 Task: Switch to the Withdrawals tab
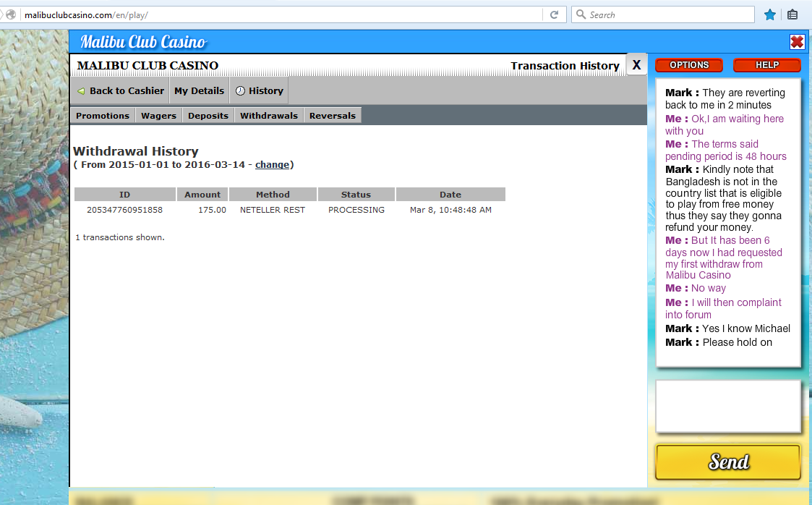click(x=269, y=116)
